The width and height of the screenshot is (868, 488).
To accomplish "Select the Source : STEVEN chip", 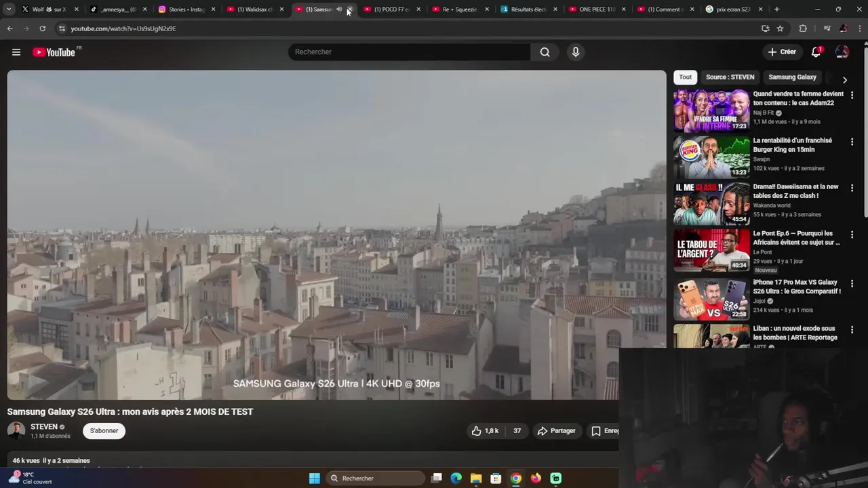I will click(x=730, y=77).
